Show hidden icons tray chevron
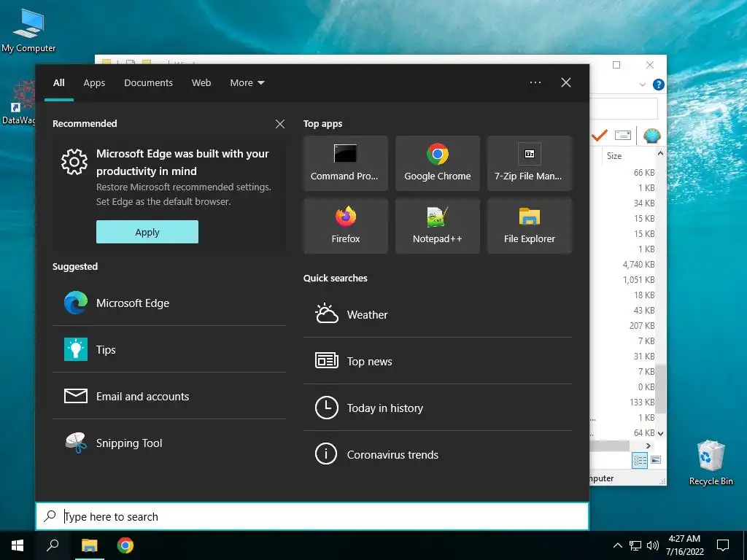The width and height of the screenshot is (747, 560). pos(617,545)
